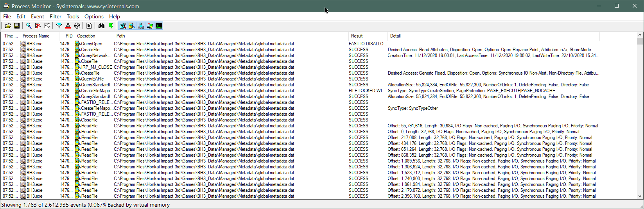Viewport: 644px width, 209px height.
Task: Toggle Show Network Activity
Action: pyautogui.click(x=140, y=26)
